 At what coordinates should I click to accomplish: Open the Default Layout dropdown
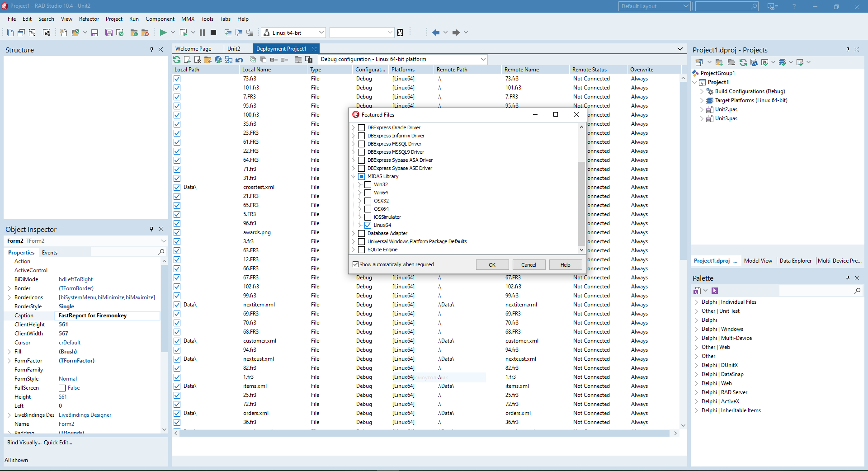pyautogui.click(x=686, y=6)
